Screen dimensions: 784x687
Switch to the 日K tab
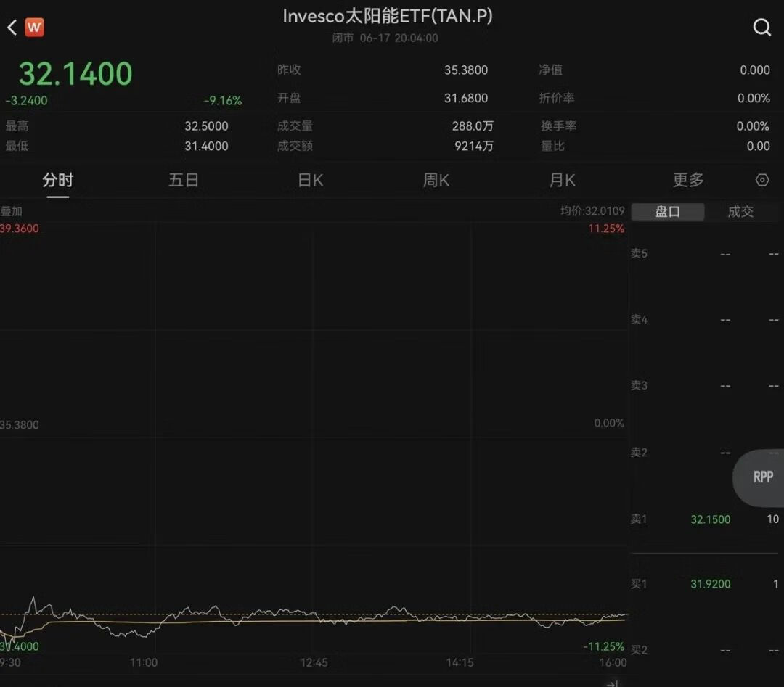tap(311, 180)
